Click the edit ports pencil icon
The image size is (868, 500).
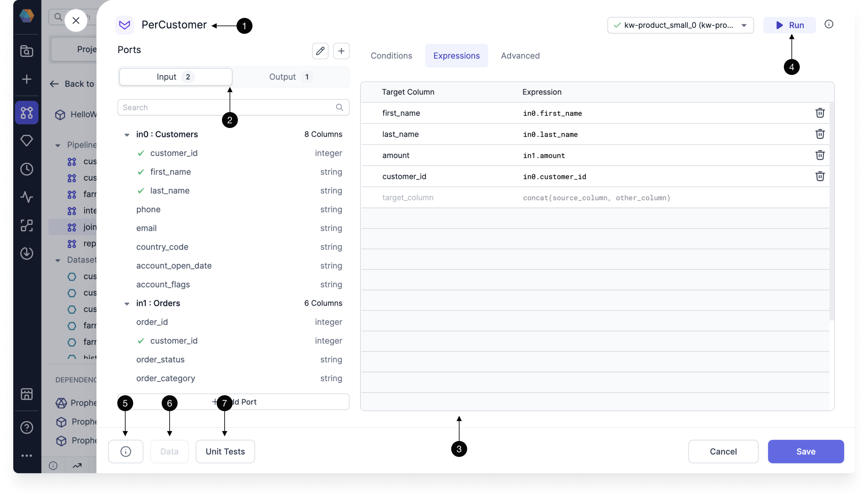click(320, 50)
